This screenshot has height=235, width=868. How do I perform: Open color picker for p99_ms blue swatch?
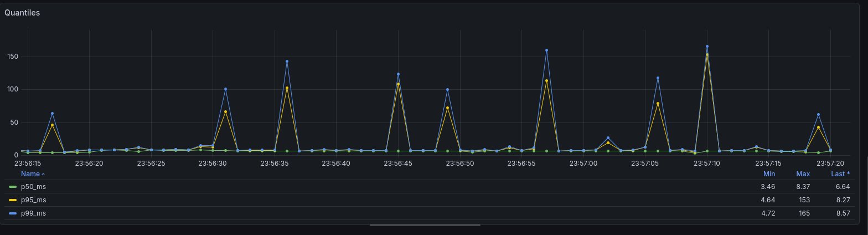[x=13, y=213]
